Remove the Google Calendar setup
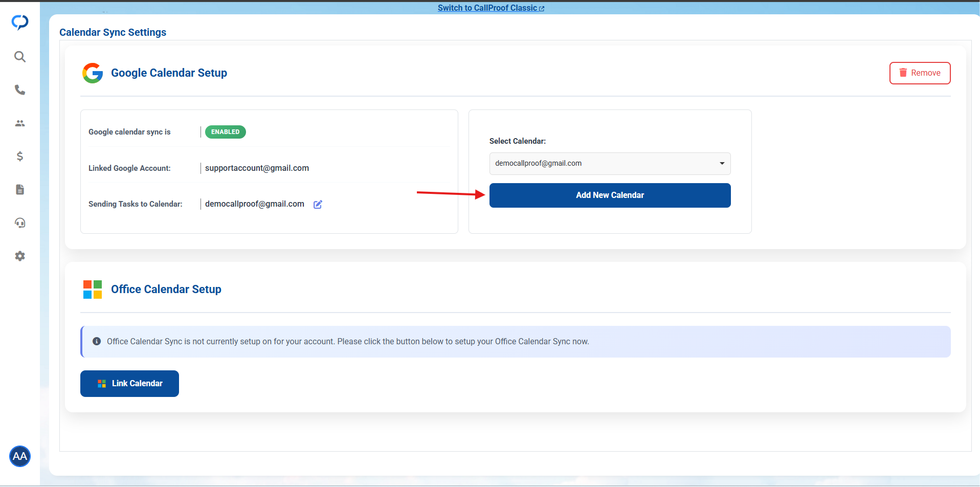The height and width of the screenshot is (487, 980). coord(920,73)
